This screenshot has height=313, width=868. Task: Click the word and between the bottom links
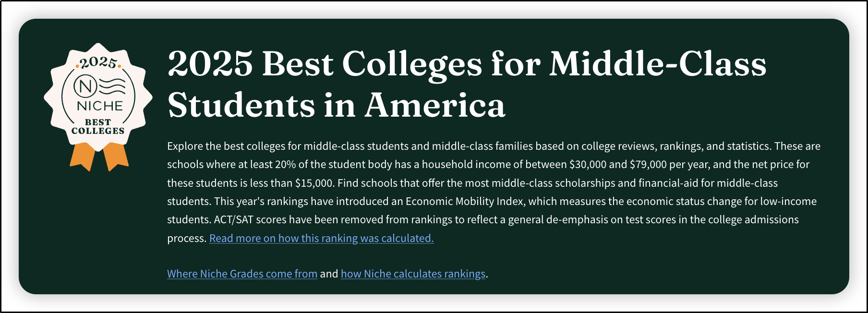pos(329,274)
